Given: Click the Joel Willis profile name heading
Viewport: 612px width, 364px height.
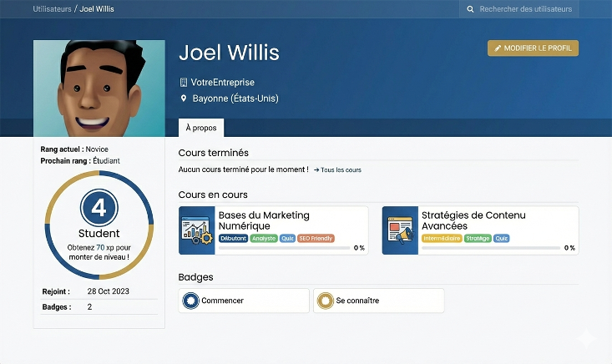Looking at the screenshot, I should pos(229,53).
